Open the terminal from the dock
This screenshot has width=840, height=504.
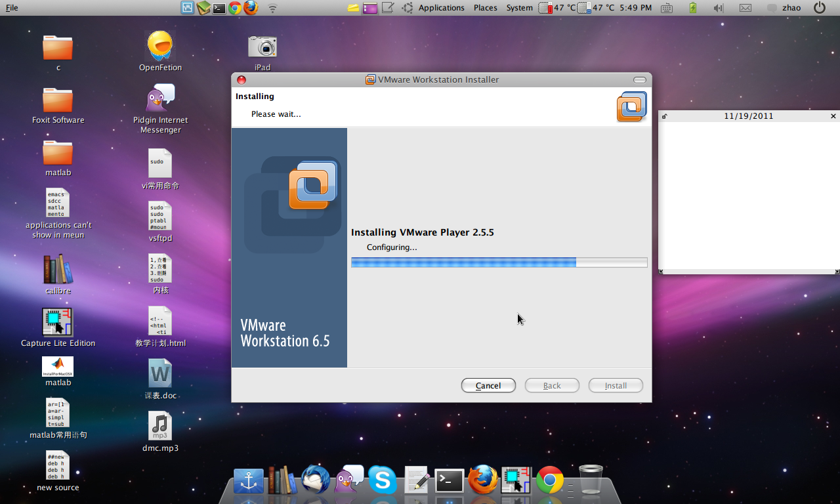click(x=450, y=481)
